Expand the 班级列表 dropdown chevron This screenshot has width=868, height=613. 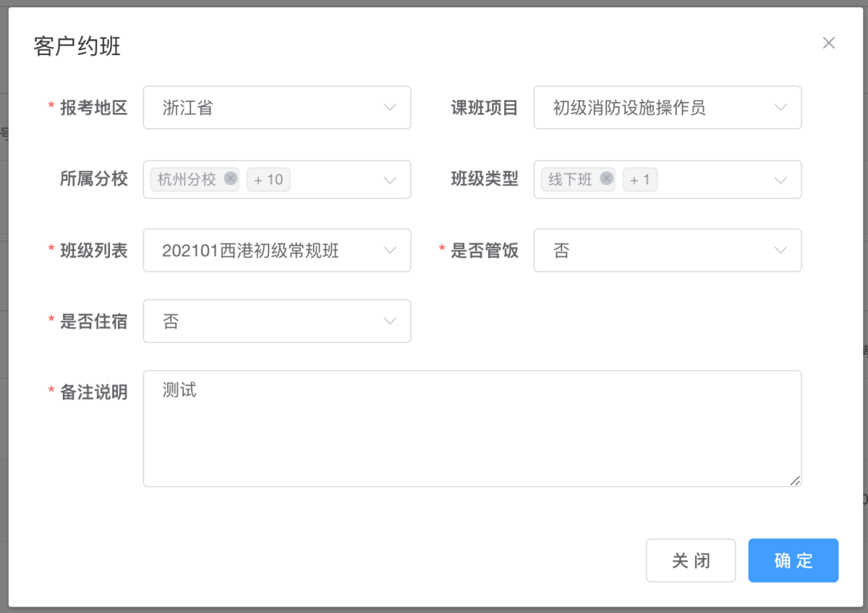[390, 251]
